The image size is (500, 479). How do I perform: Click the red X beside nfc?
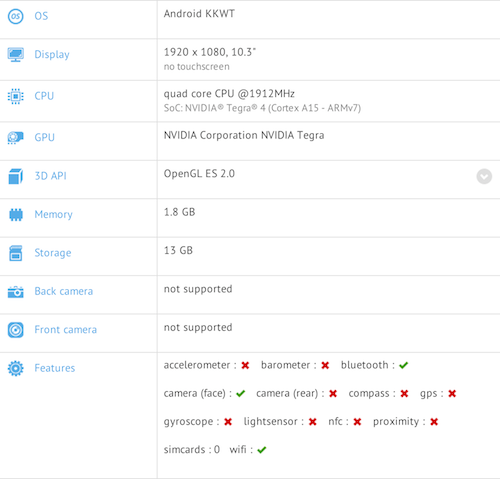click(x=357, y=422)
